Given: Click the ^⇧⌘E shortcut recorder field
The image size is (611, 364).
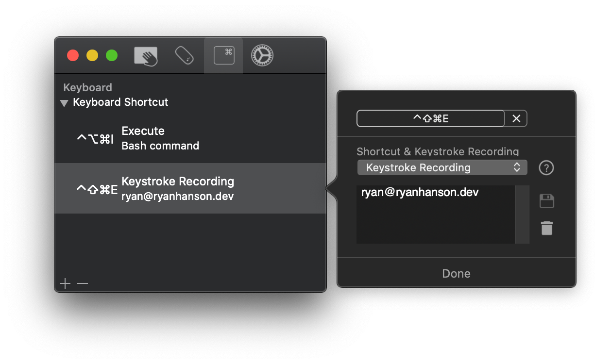Looking at the screenshot, I should tap(430, 118).
